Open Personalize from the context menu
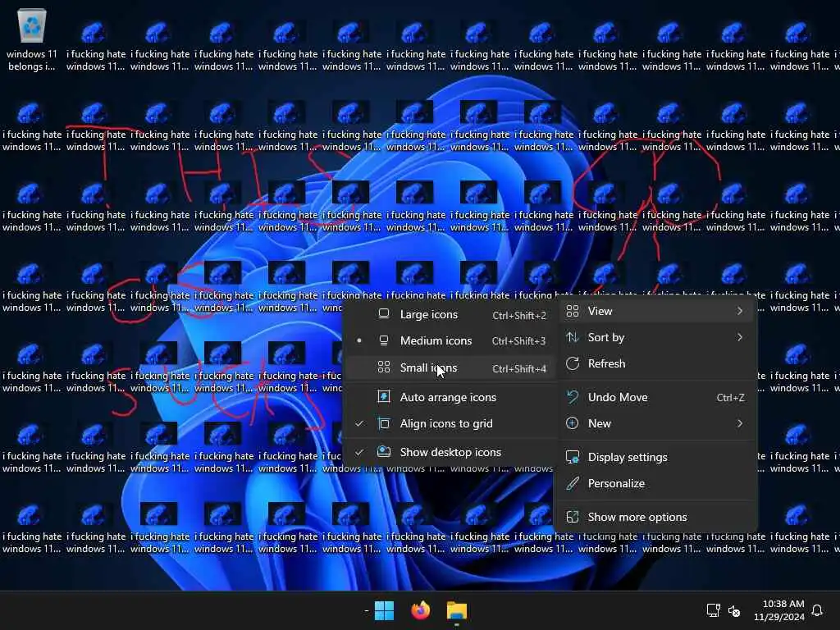Screen dimensions: 840x630 tap(656, 483)
